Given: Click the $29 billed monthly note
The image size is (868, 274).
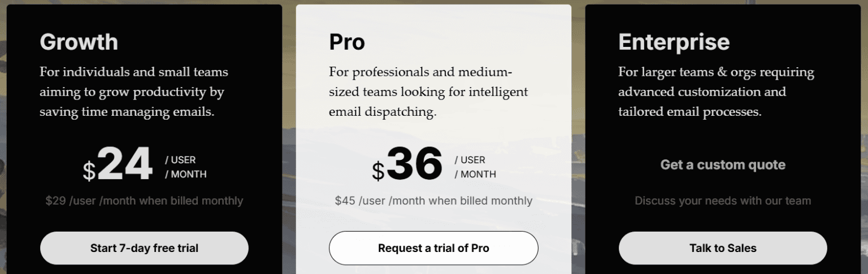Looking at the screenshot, I should click(x=144, y=201).
